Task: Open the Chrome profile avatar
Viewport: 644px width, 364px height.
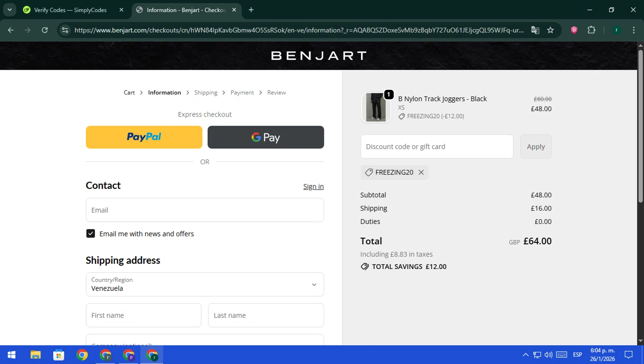Action: point(617,30)
